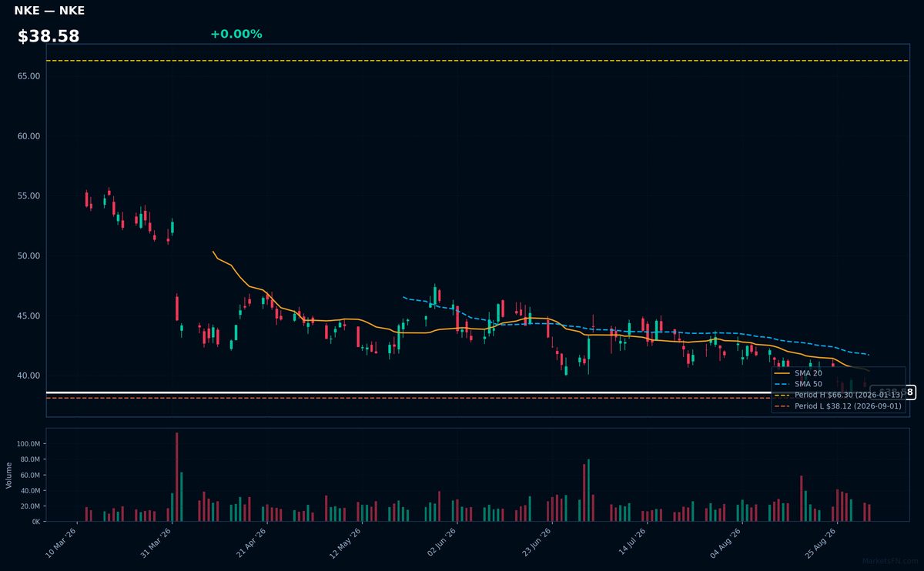
Task: Select the $38.58 current price header
Action: pyautogui.click(x=49, y=36)
